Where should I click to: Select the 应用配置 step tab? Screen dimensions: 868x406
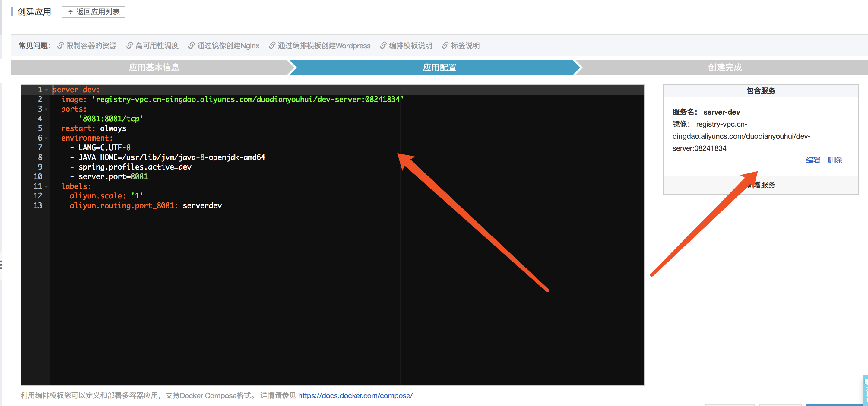(439, 67)
